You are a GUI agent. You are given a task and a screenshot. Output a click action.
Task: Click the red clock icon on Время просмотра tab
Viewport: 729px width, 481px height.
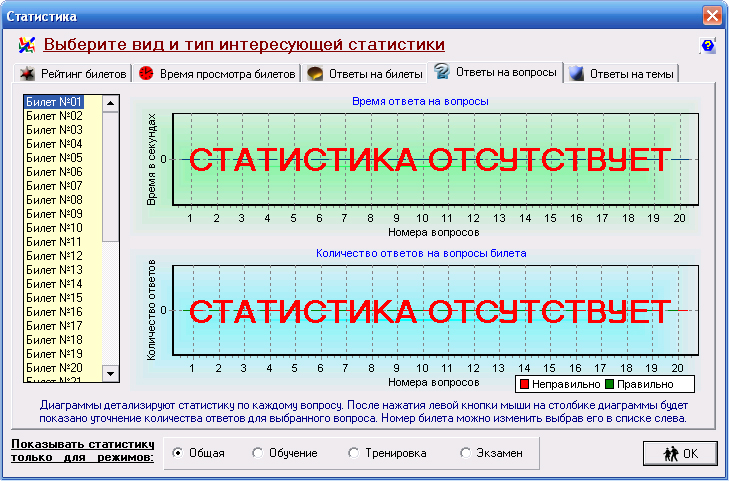[146, 73]
